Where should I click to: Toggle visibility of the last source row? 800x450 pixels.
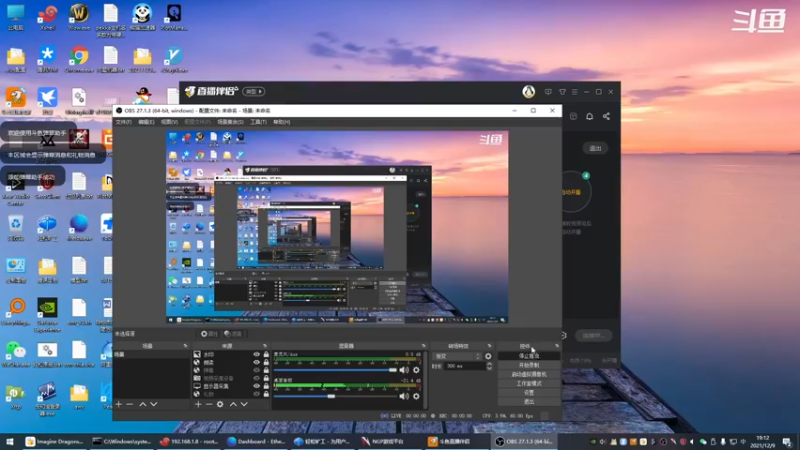[x=257, y=394]
